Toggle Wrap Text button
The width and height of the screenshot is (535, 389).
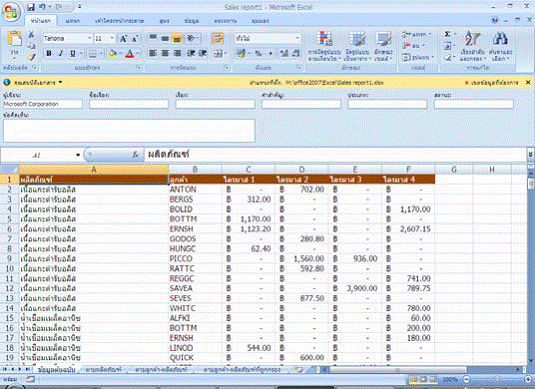click(217, 38)
